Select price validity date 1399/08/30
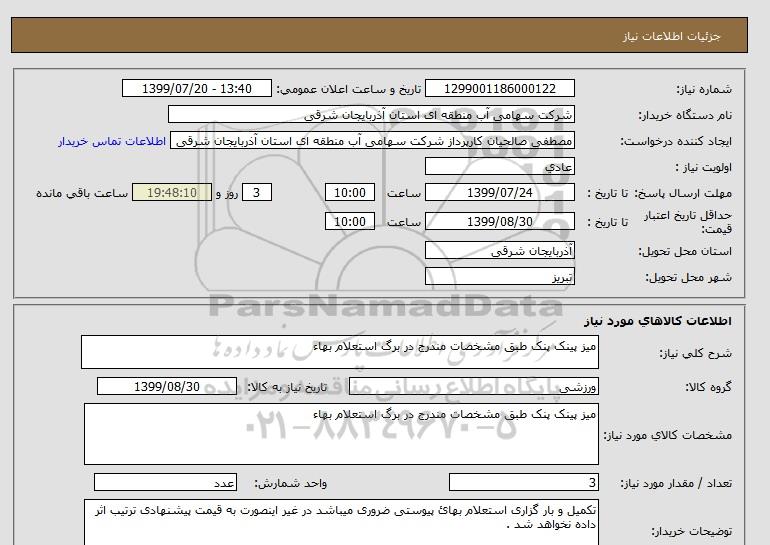Image resolution: width=770 pixels, height=545 pixels. tap(499, 221)
